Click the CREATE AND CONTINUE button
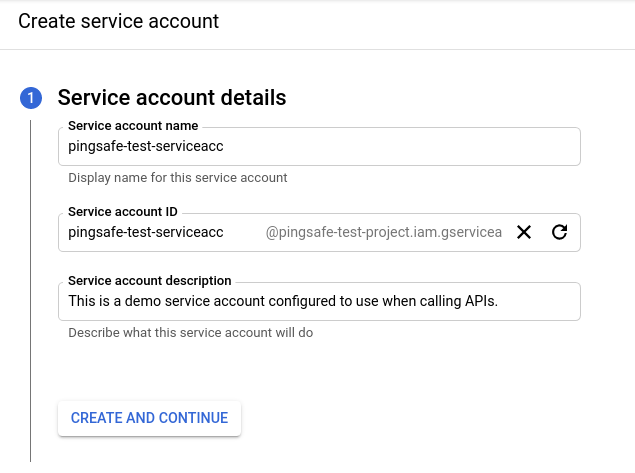 149,418
